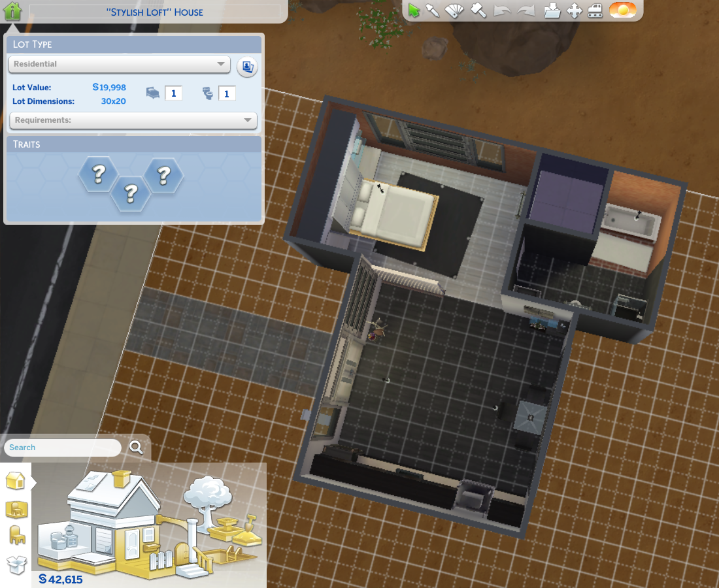Pick the Eyedropper tool
Viewport: 719px width, 588px height.
[x=433, y=10]
